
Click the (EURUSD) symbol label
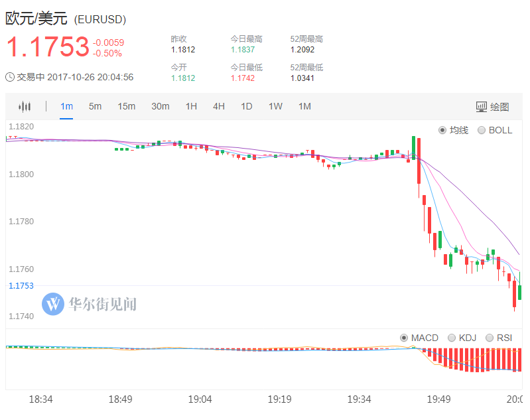coord(100,20)
